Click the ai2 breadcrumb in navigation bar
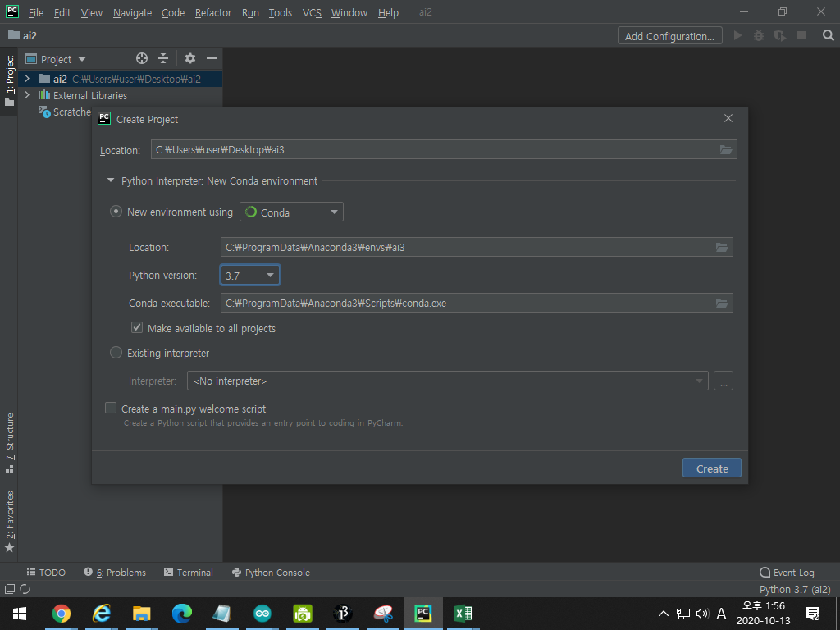This screenshot has height=630, width=840. (x=22, y=35)
